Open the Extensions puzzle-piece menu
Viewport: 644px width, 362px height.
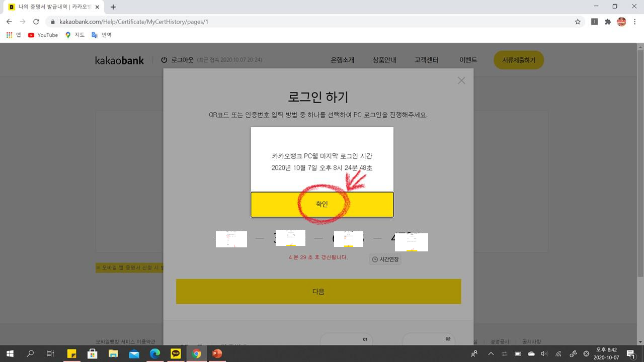click(608, 22)
